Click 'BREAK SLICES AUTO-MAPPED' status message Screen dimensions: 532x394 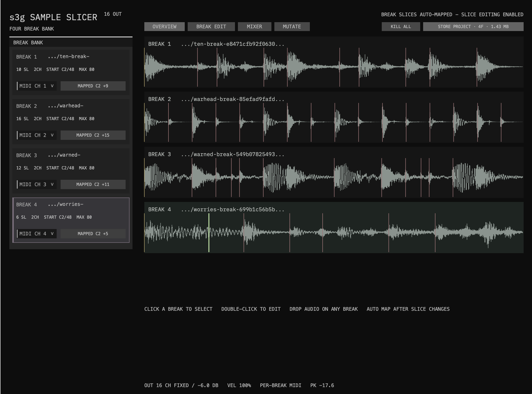coord(417,15)
